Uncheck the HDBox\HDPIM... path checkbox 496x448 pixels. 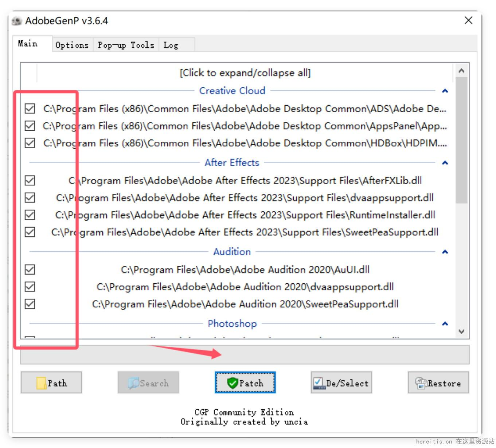point(30,143)
